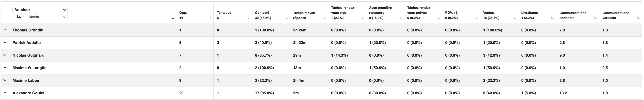Click the Contacté column header
This screenshot has width=644, height=100.
point(262,12)
